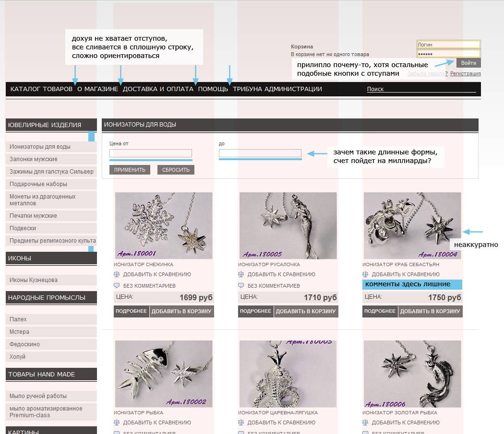Add Ионизатор Краб Себастьян to cart
504x434 pixels.
point(431,311)
